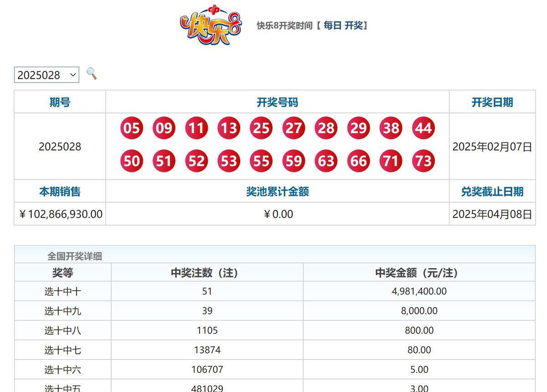Click the 中奖注数 table header
The width and height of the screenshot is (547, 392).
tap(206, 273)
